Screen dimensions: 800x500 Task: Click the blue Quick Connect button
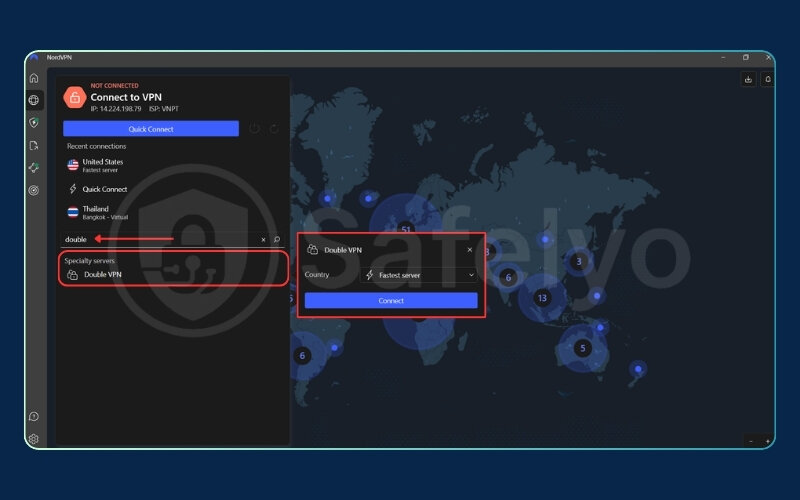coord(151,129)
